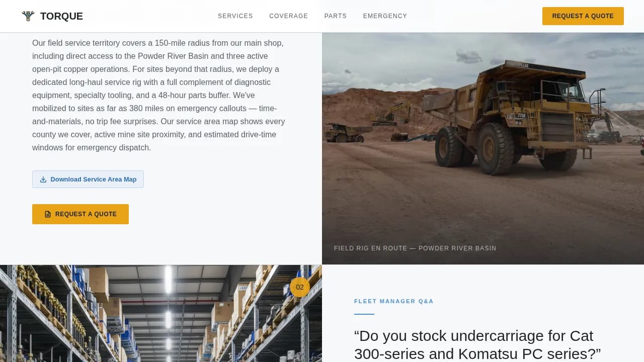644x362 pixels.
Task: Click the yellow REQUEST A QUOTE button beside text
Action: coord(80,214)
